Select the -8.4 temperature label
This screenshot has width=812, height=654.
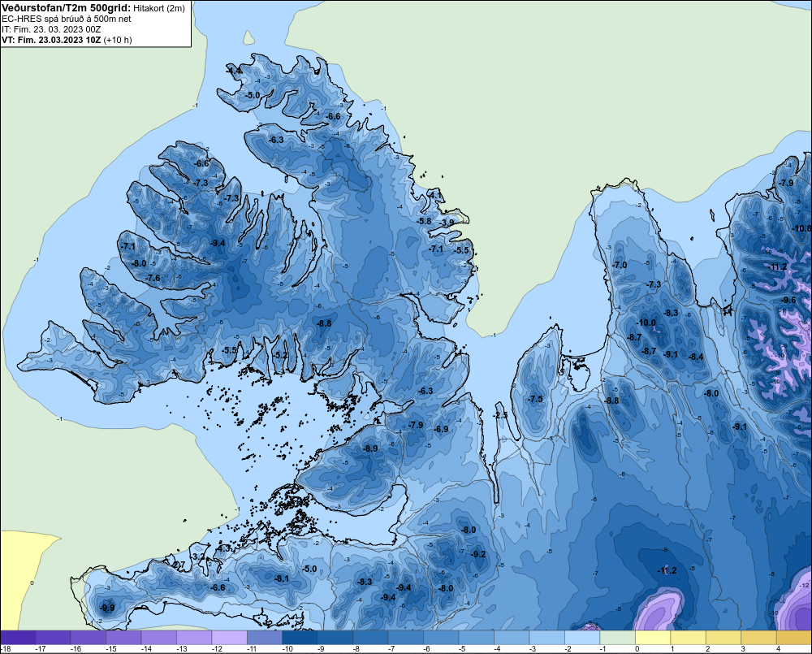696,357
